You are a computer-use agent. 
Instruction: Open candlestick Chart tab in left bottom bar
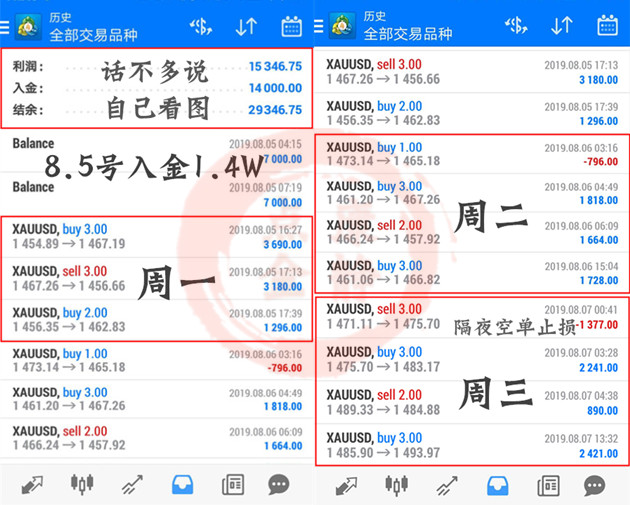point(82,485)
